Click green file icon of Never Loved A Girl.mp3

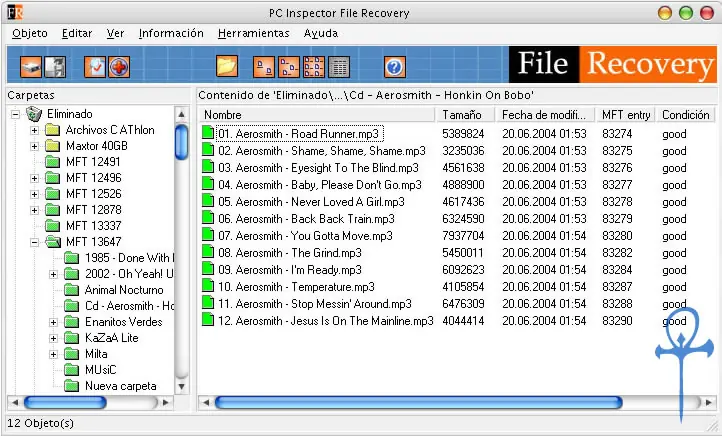pyautogui.click(x=208, y=200)
